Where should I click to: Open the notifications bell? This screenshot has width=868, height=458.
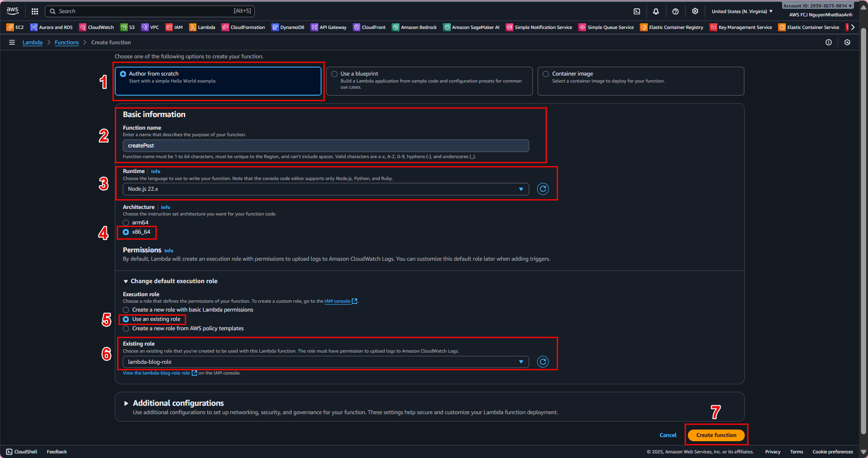tap(656, 11)
